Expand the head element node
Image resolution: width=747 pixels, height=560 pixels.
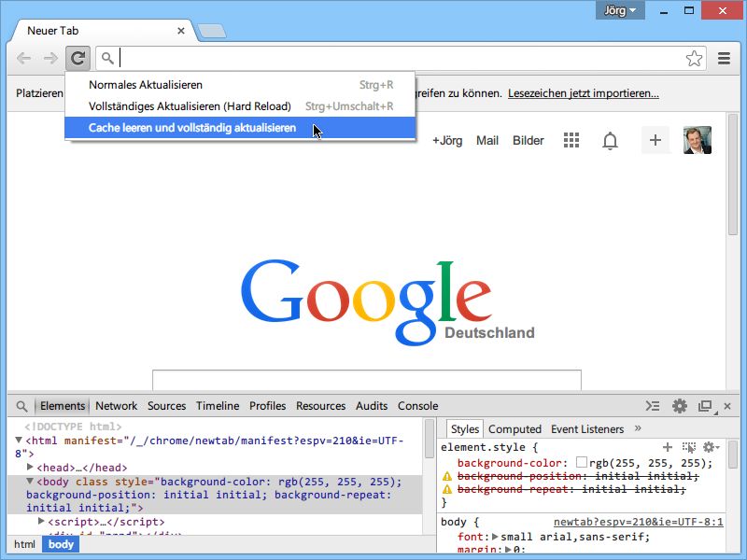(x=30, y=467)
